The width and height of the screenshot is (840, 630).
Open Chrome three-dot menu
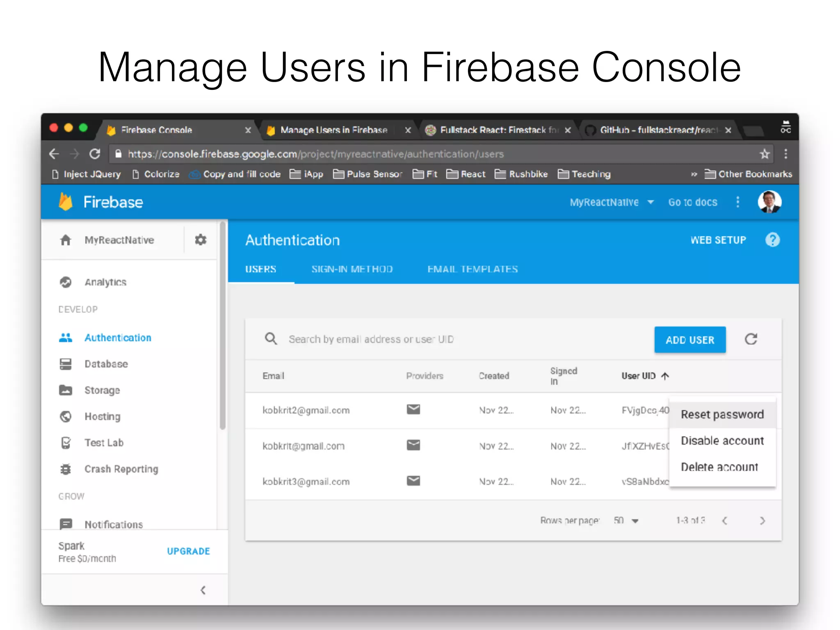(x=786, y=154)
